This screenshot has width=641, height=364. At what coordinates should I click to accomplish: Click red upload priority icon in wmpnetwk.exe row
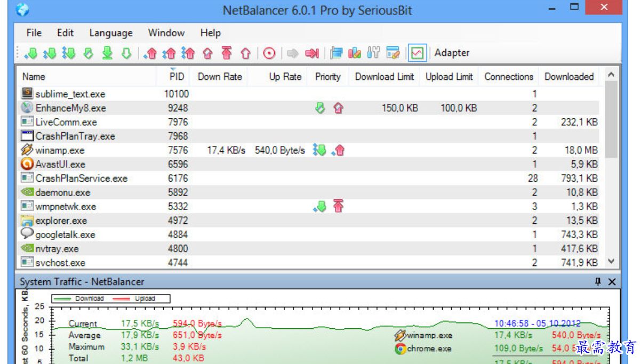[338, 206]
